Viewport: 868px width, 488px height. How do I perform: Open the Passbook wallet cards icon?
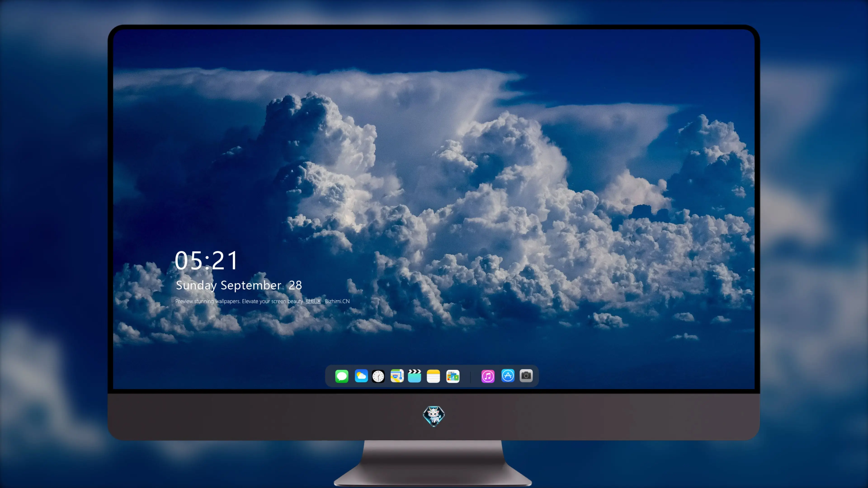pos(453,376)
